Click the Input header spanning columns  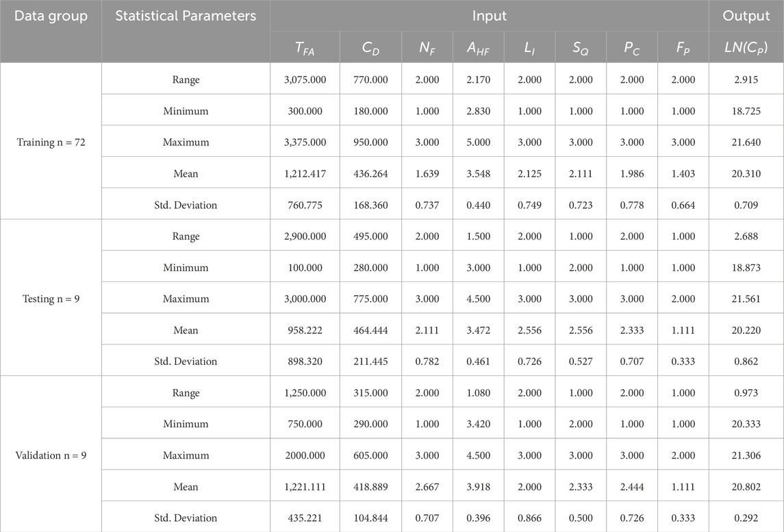click(490, 16)
